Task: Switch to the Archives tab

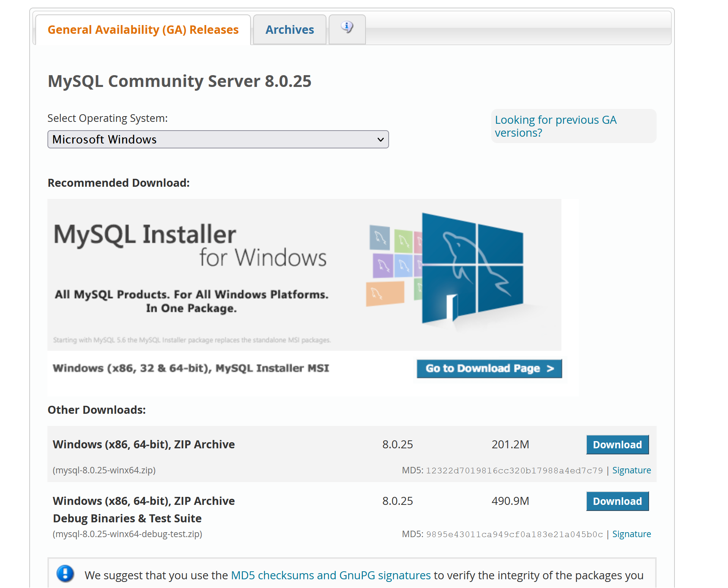Action: coord(290,30)
